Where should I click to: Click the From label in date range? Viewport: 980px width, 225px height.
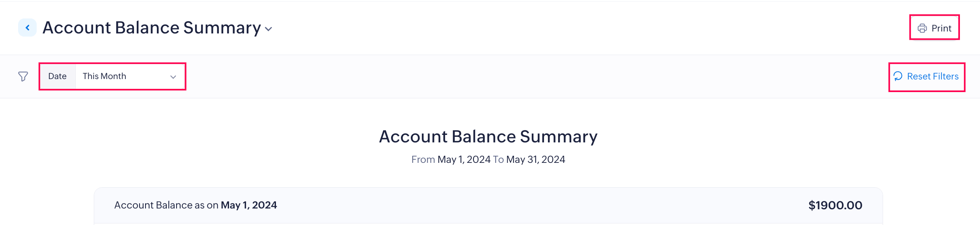(423, 159)
